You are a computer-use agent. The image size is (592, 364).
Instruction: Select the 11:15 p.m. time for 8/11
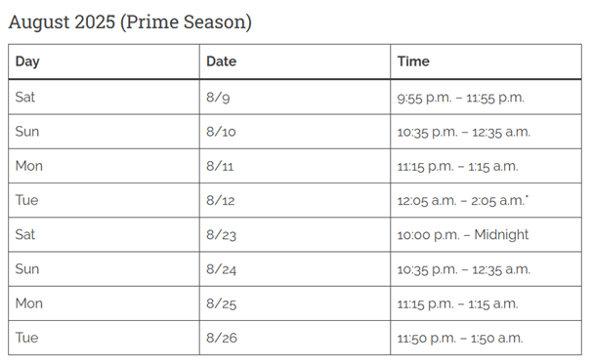[426, 166]
